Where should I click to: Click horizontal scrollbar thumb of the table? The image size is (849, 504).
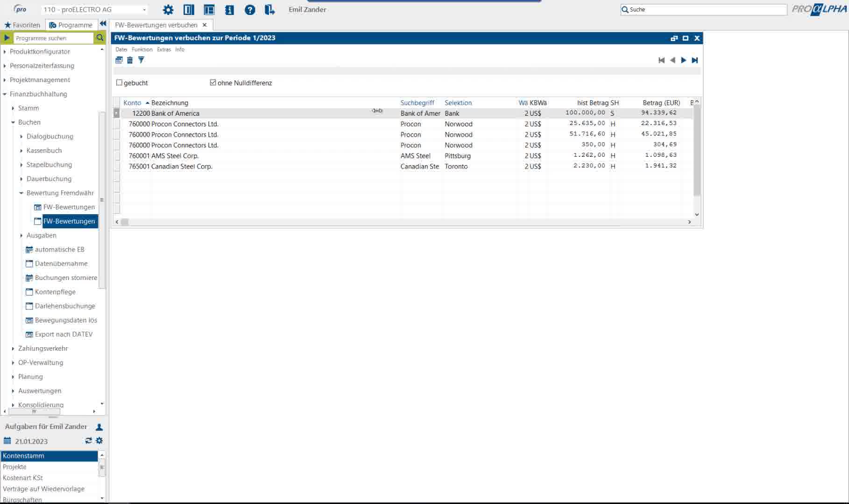125,222
